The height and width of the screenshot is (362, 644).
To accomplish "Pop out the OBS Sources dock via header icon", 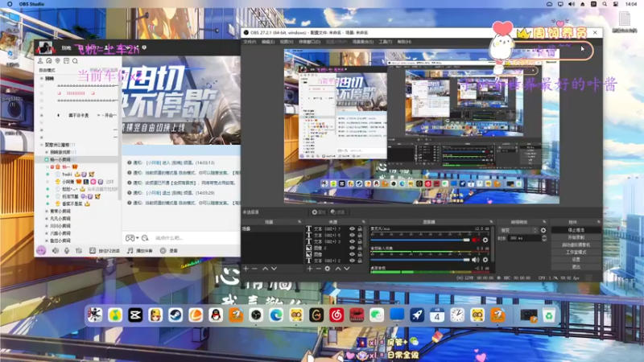I will (364, 222).
